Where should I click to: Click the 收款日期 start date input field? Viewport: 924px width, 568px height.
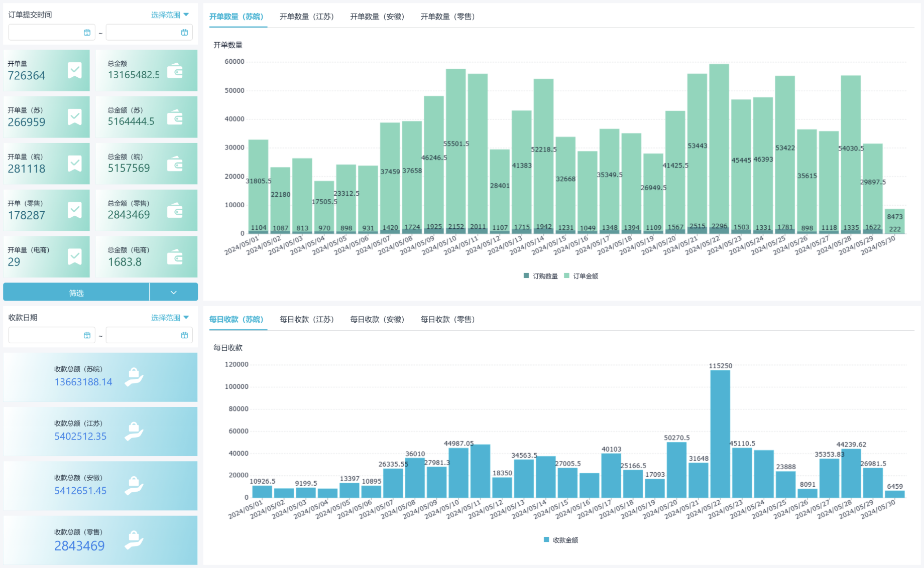pos(45,335)
